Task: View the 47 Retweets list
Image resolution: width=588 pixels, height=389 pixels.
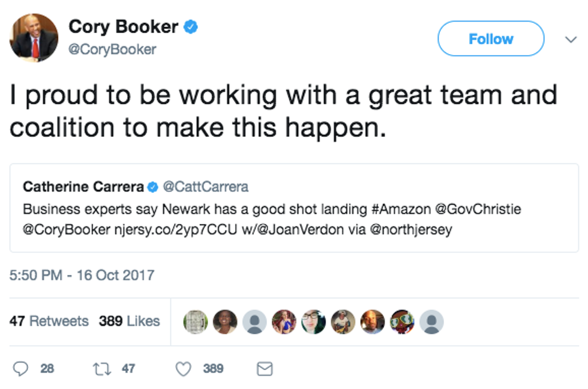Action: click(x=49, y=322)
